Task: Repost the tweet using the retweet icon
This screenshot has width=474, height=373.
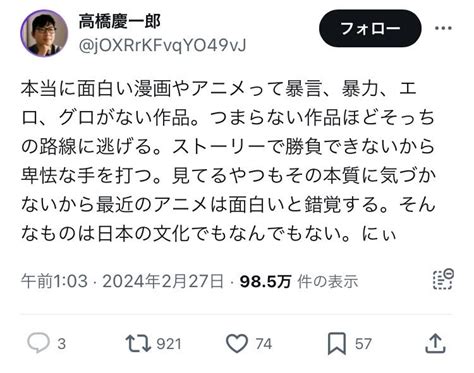Action: pos(138,344)
